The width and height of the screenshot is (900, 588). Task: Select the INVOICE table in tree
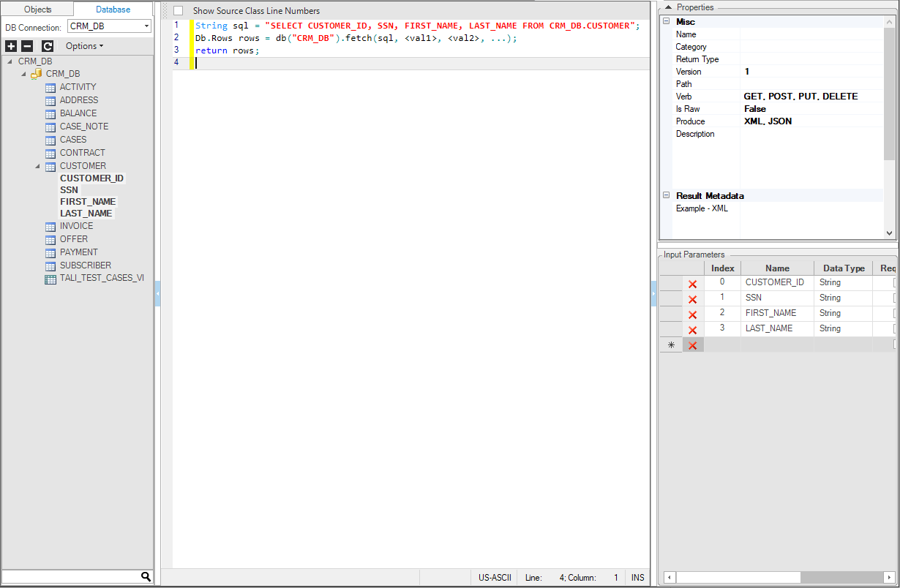(x=76, y=226)
